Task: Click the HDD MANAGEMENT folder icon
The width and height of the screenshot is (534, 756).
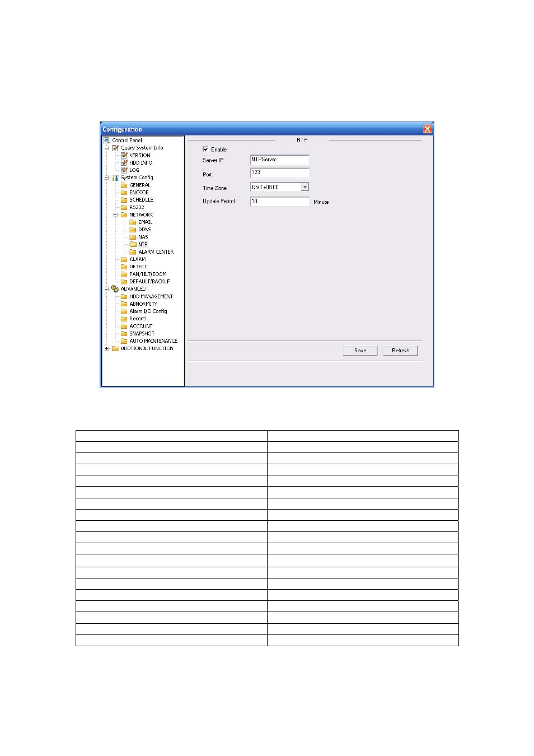Action: tap(124, 296)
